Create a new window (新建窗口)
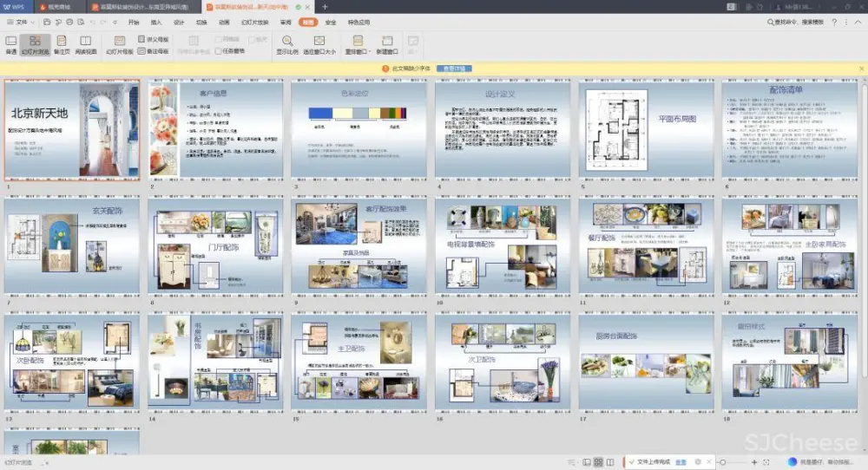 (385, 44)
